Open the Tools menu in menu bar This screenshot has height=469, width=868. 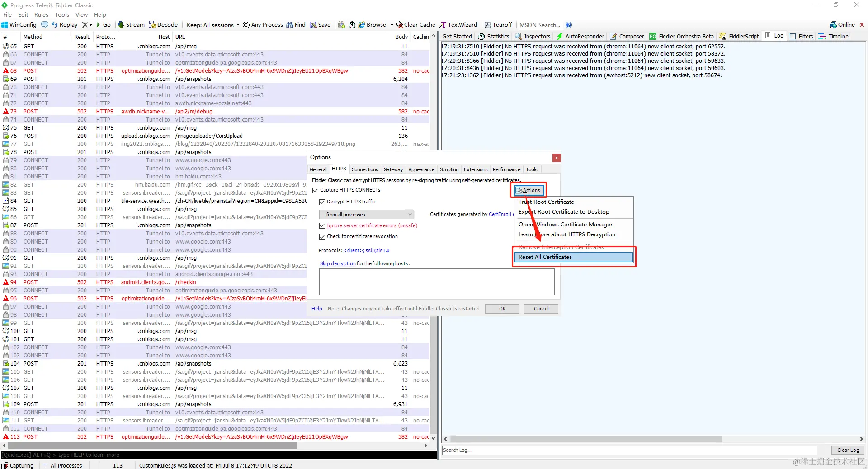tap(62, 14)
